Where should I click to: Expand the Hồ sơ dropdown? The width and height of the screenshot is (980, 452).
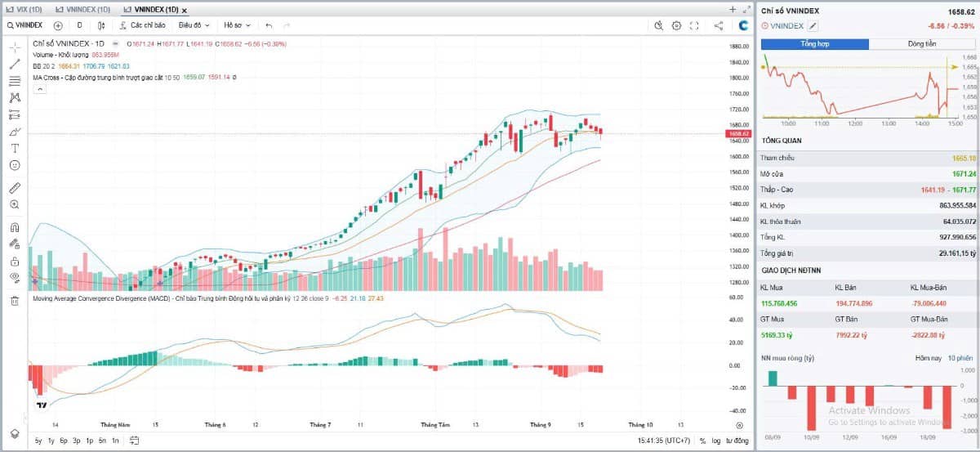[238, 25]
